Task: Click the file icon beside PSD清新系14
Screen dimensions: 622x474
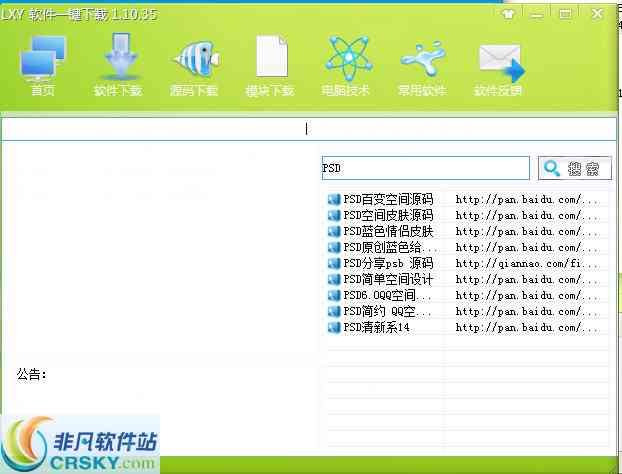Action: coord(334,328)
